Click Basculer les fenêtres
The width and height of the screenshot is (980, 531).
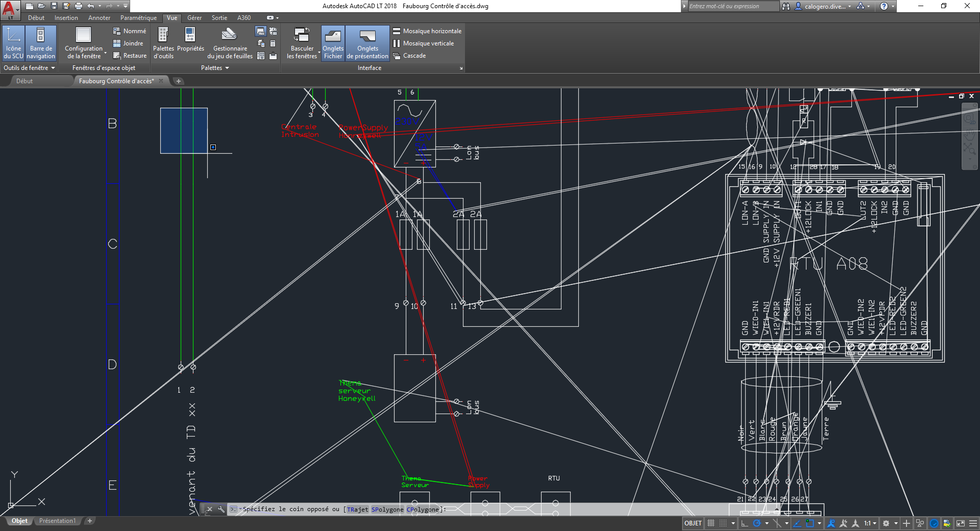[302, 43]
